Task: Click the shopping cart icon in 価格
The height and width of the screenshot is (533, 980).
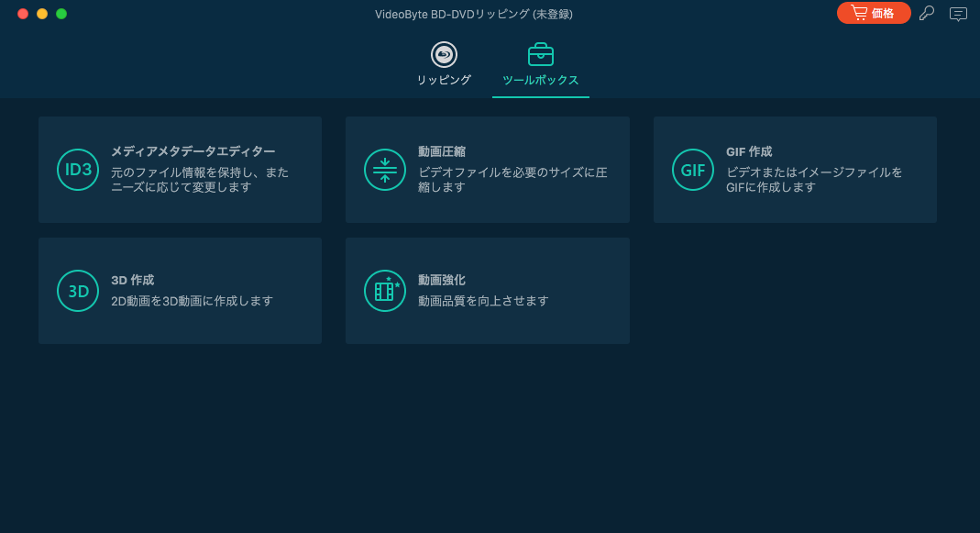Action: coord(859,13)
